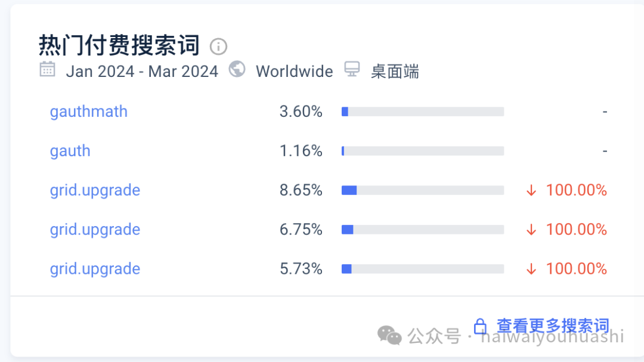Select the grid.upgrade term with 8.65% share
Viewport: 644px width, 362px height.
click(x=95, y=190)
